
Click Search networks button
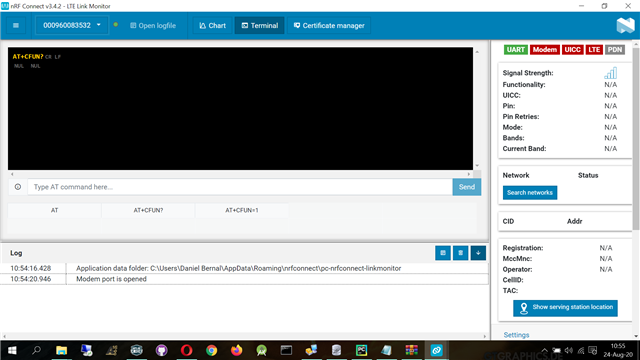tap(530, 192)
